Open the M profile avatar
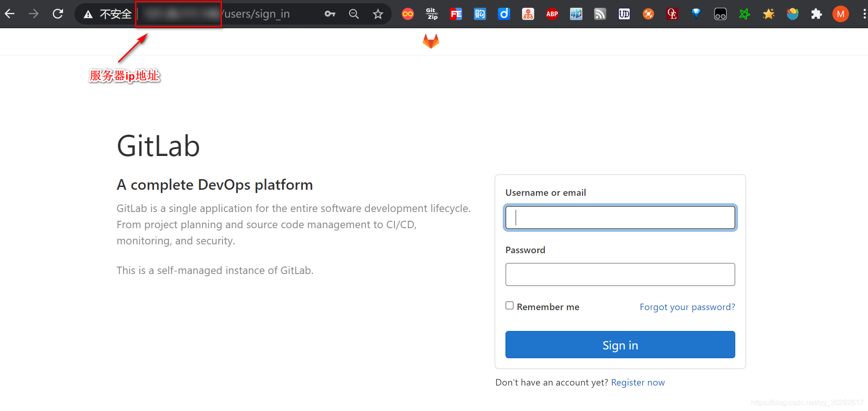 coord(841,14)
